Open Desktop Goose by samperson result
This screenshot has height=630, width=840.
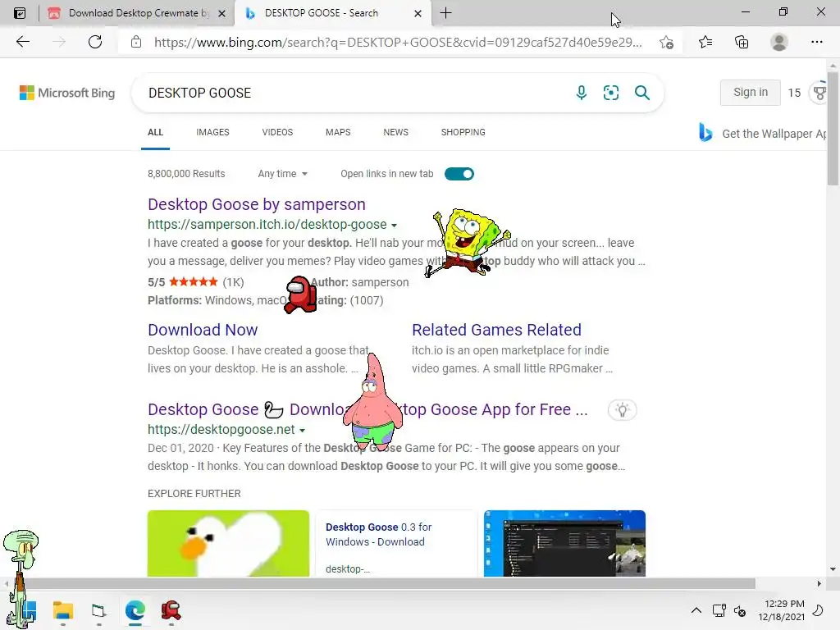(x=257, y=204)
